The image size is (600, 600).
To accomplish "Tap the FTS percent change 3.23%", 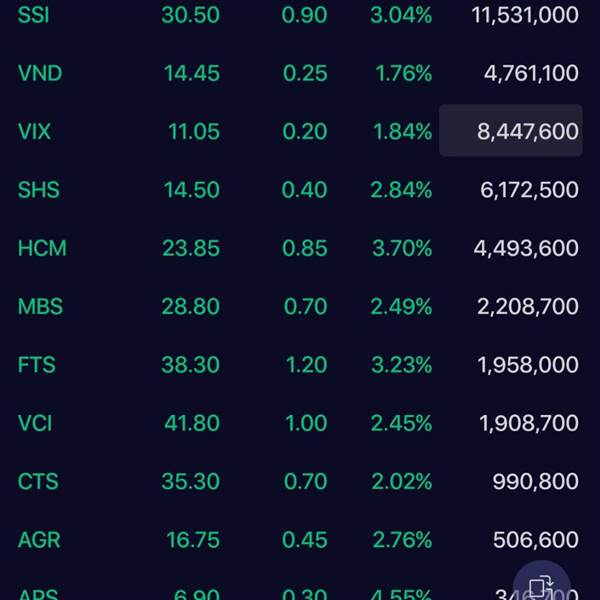I will [x=401, y=365].
